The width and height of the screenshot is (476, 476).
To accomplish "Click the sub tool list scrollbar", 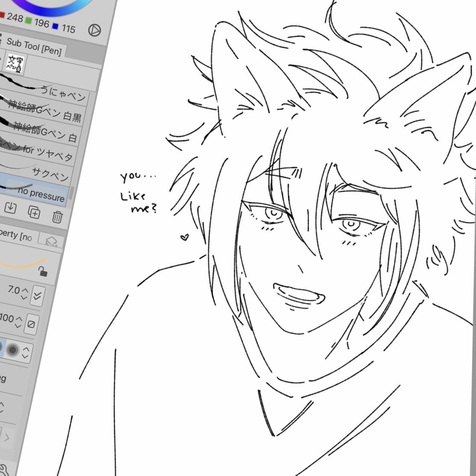I will click(71, 194).
